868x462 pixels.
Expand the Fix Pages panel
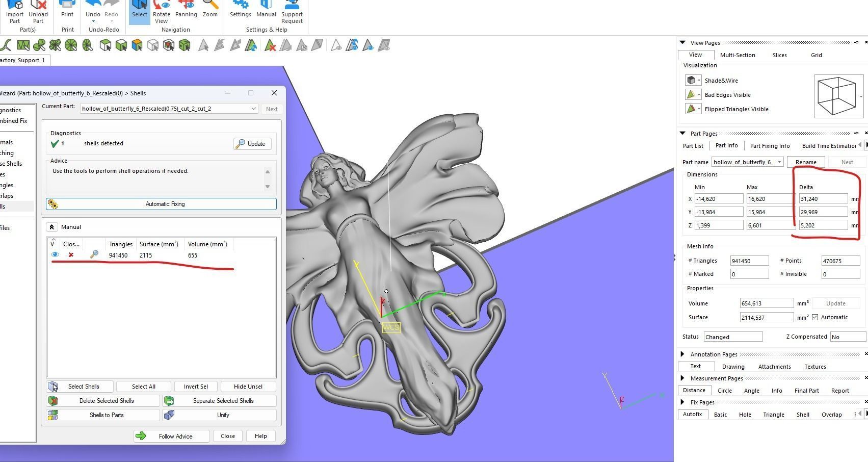682,402
